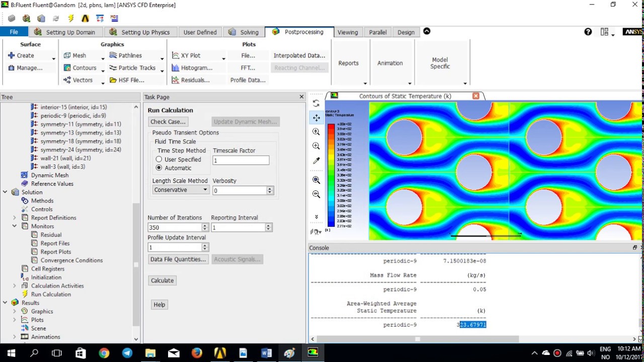644x362 pixels.
Task: Expand the Contours dropdown arrow
Action: click(x=103, y=71)
